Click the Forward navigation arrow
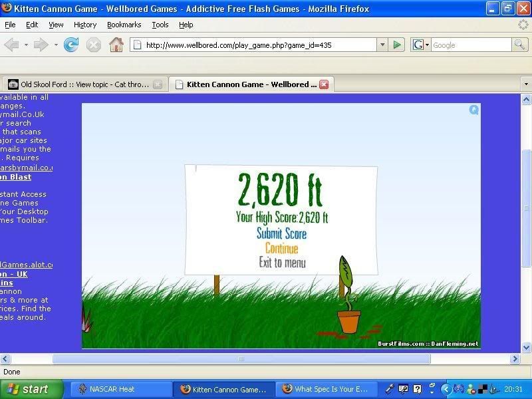 coord(41,45)
